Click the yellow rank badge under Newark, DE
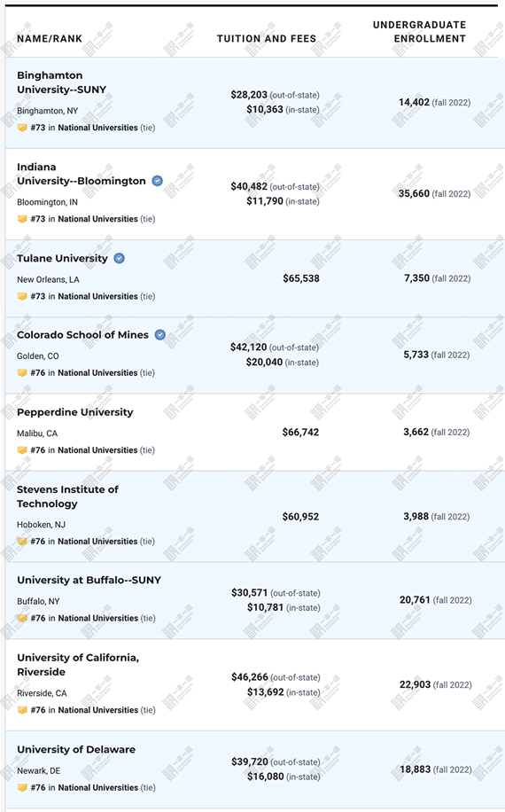The height and width of the screenshot is (812, 505). pos(22,787)
